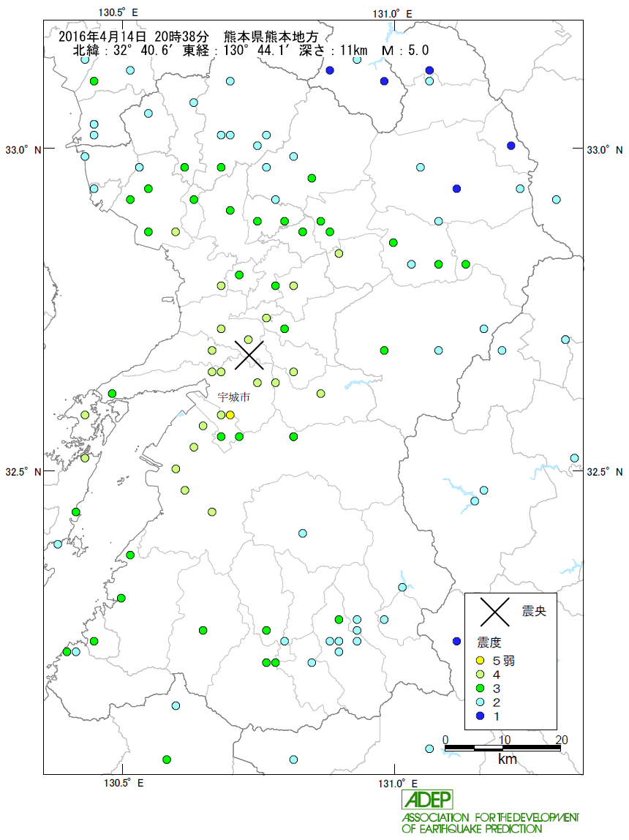Click the bottom 130.5° E longitude label

(124, 783)
